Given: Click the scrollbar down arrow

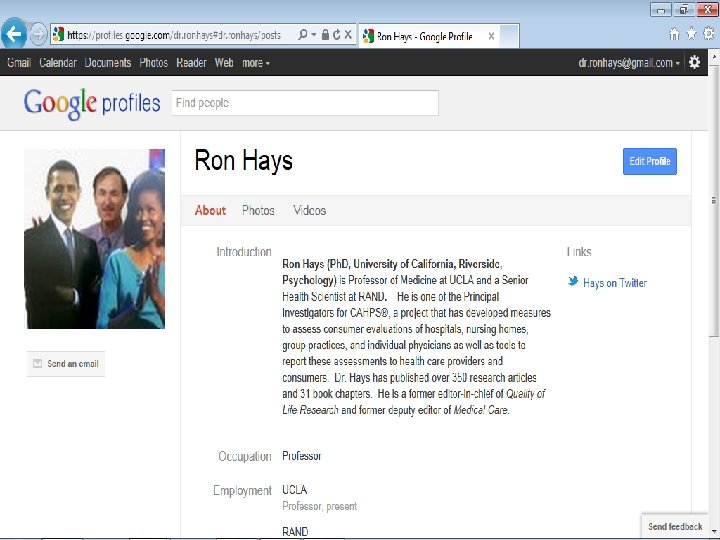Looking at the screenshot, I should (x=714, y=531).
